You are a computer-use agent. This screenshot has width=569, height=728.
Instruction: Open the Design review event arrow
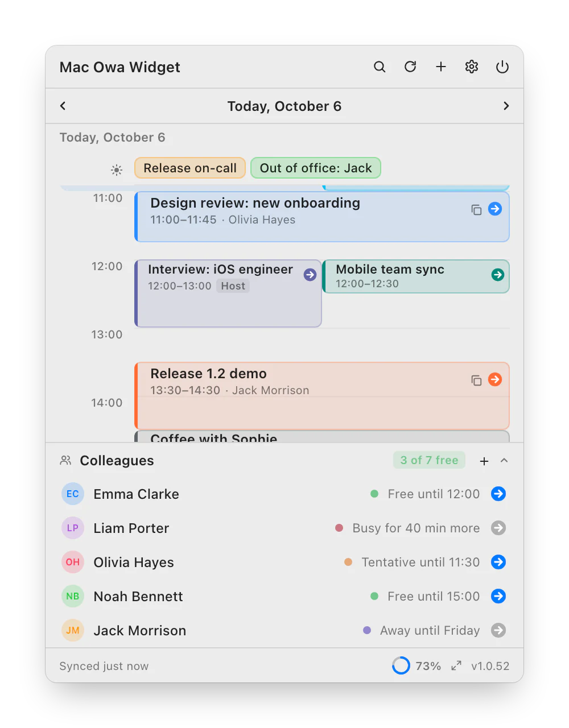495,209
